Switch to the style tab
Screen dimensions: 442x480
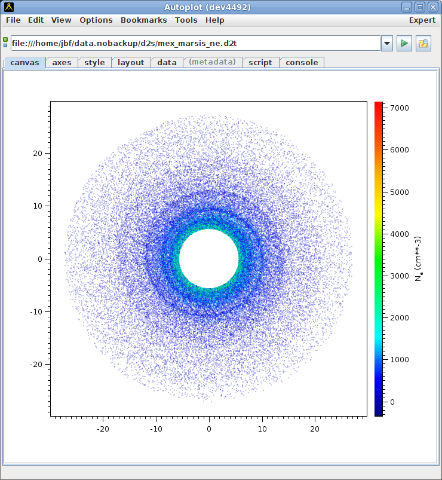(94, 62)
